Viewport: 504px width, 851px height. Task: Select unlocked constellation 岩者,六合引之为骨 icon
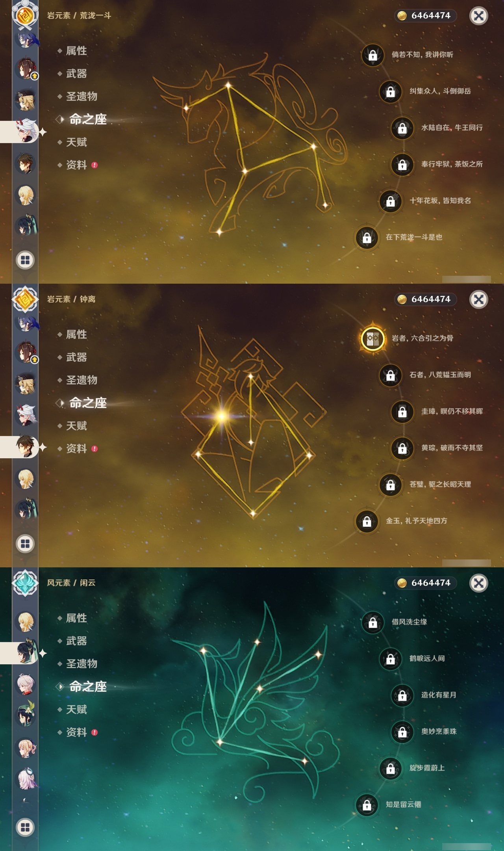372,338
